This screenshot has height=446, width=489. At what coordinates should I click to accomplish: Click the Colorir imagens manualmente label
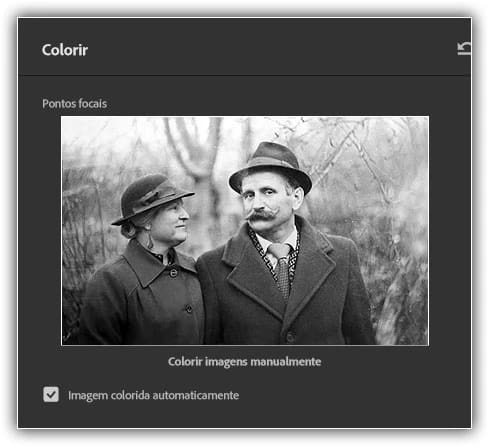coord(244,362)
